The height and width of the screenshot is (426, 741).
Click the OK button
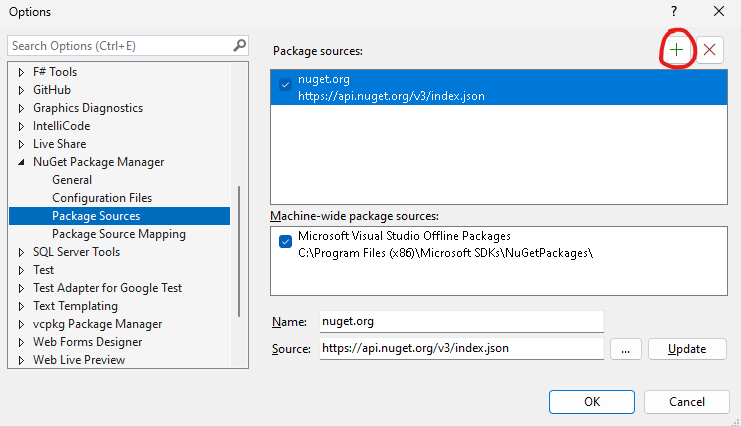(591, 401)
